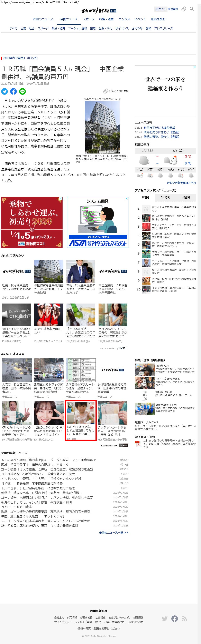Open the footer RSS feed icon

pos(184,618)
